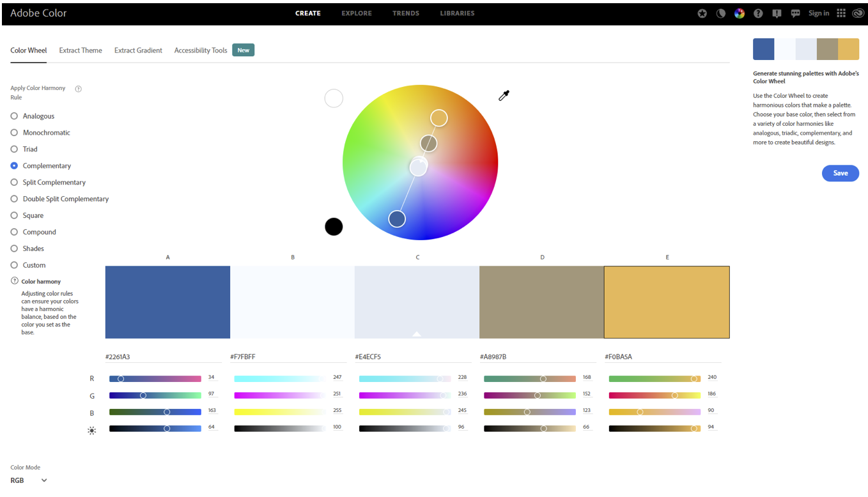The width and height of the screenshot is (868, 497).
Task: Click the brightness slider for color A
Action: point(155,429)
